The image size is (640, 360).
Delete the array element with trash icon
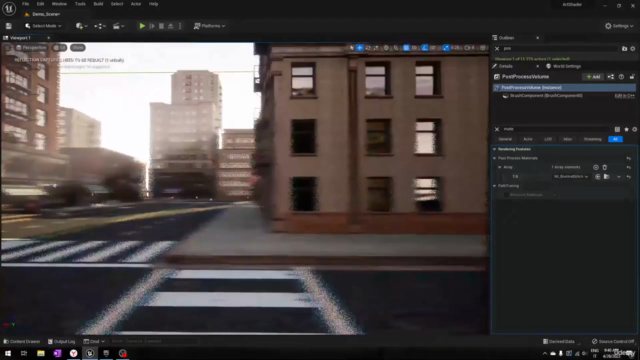pos(604,167)
